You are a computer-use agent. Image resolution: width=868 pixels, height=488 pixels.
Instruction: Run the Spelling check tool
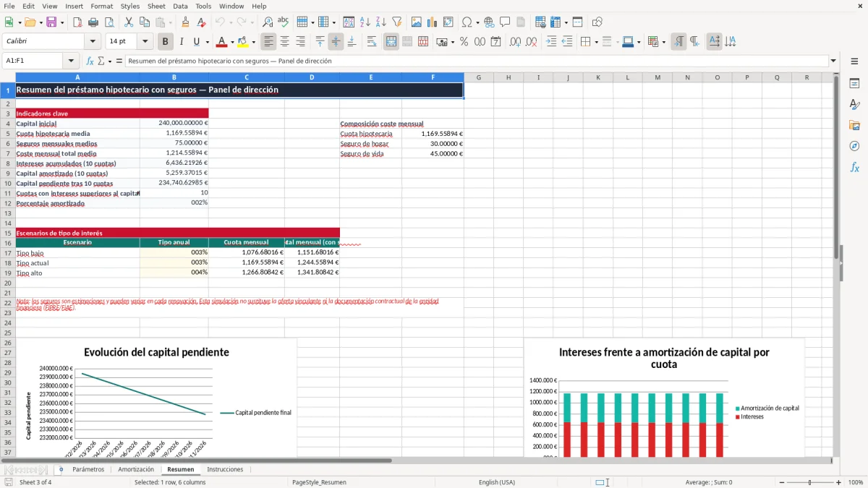(283, 22)
